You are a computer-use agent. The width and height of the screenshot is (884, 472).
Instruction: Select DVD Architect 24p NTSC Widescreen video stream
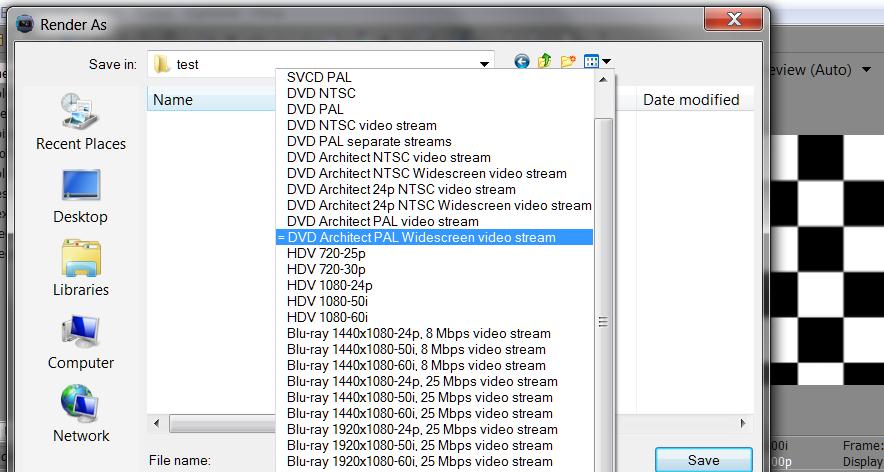click(434, 205)
